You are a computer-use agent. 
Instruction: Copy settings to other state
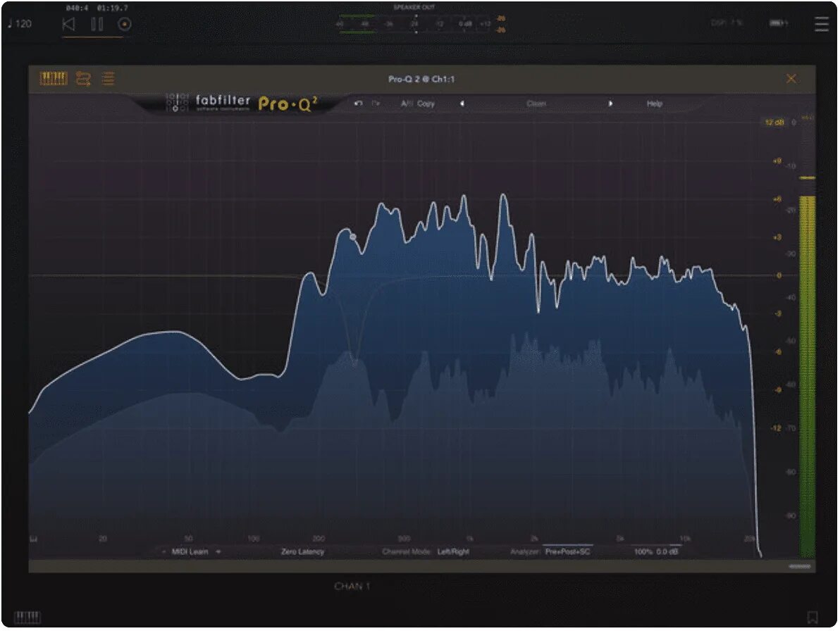[x=426, y=104]
